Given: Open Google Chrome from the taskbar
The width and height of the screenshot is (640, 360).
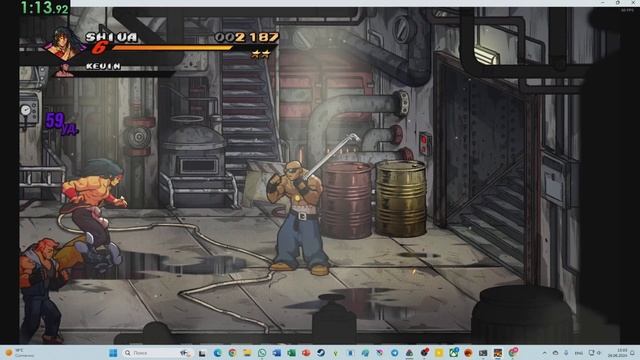Looking at the screenshot, I should coord(232,353).
